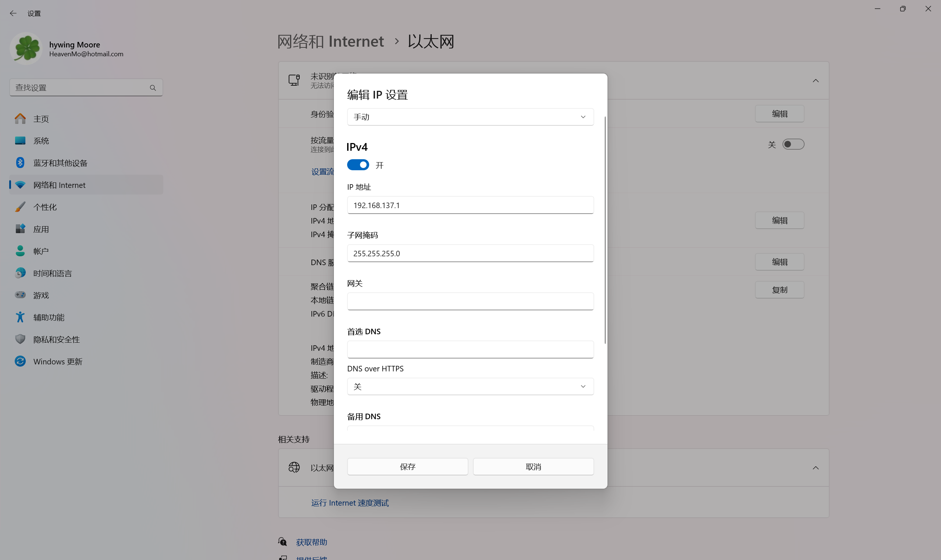This screenshot has width=941, height=560.
Task: Open the 手动 IP assignment dropdown
Action: point(469,117)
